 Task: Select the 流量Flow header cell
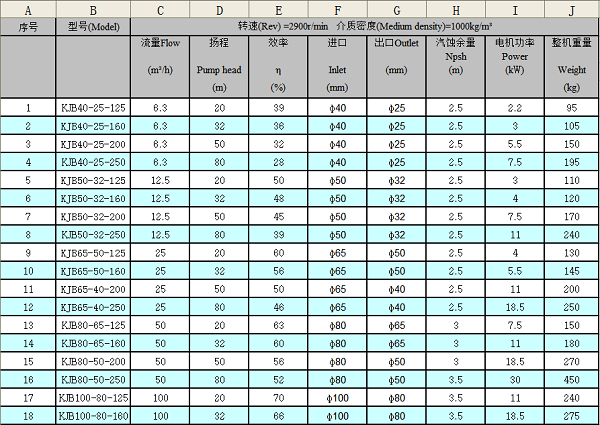pos(158,65)
